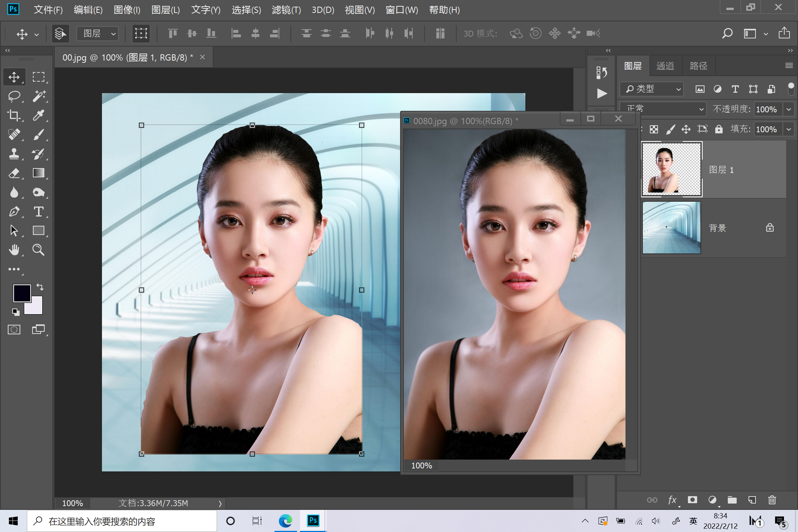Open the 类型 layer filter dropdown
The width and height of the screenshot is (798, 532).
[x=652, y=89]
